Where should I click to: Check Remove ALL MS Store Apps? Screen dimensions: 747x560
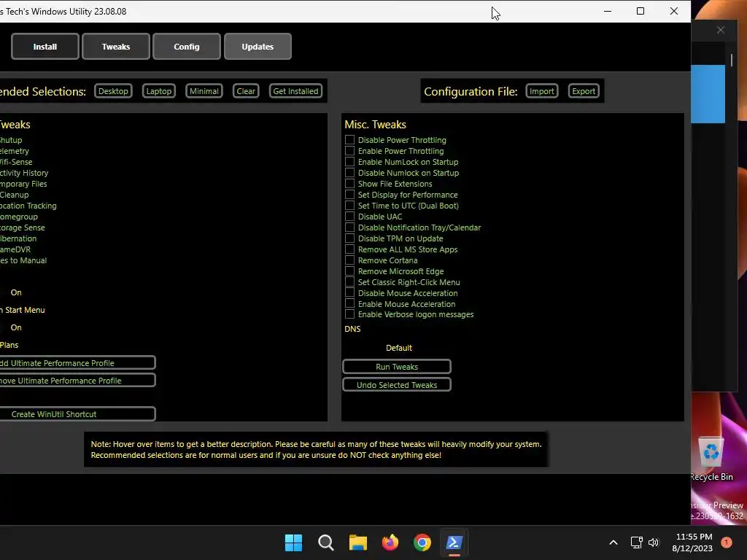tap(349, 249)
